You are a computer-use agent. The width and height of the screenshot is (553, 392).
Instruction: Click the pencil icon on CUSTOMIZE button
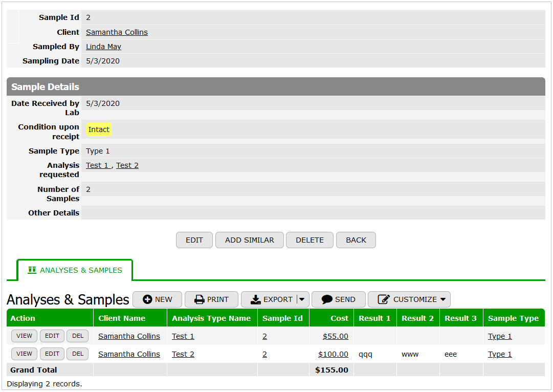coord(384,299)
